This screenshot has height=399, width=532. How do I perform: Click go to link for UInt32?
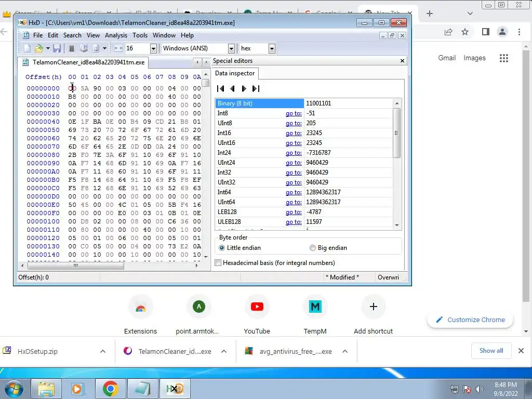pos(294,182)
